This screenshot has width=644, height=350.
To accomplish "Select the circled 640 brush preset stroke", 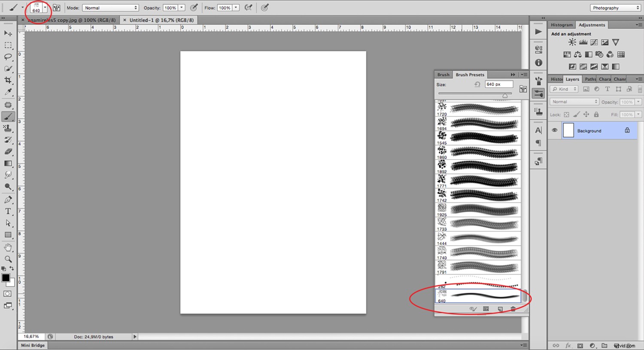I will tap(481, 295).
